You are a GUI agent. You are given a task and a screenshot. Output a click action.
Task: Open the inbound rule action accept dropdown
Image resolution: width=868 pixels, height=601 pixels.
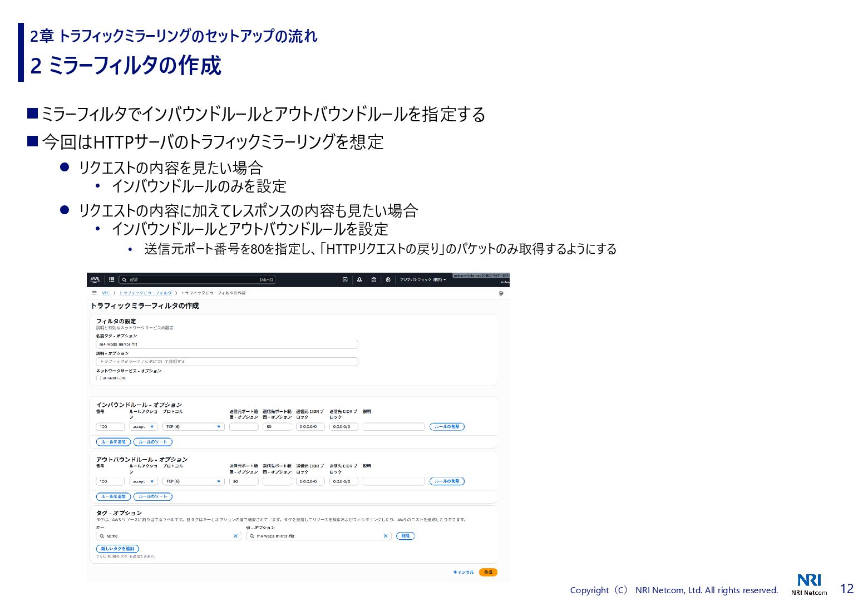(x=144, y=427)
